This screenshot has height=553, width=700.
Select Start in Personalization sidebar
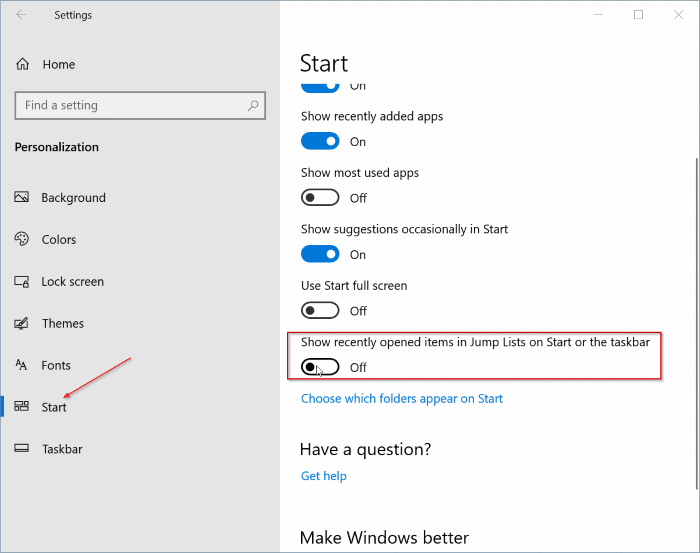click(54, 407)
